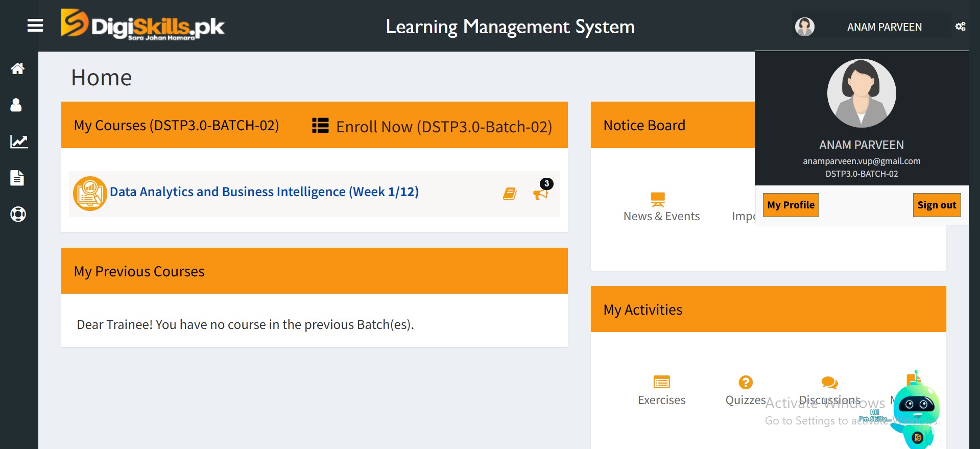Open Data Analytics and Business Intelligence course
Viewport: 980px width, 449px height.
coord(264,192)
